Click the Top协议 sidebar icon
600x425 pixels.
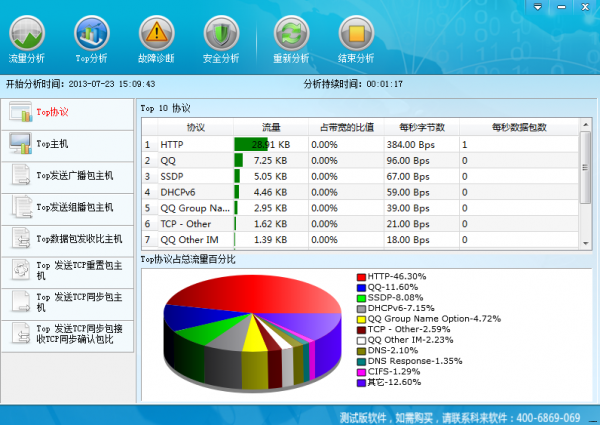[21, 112]
